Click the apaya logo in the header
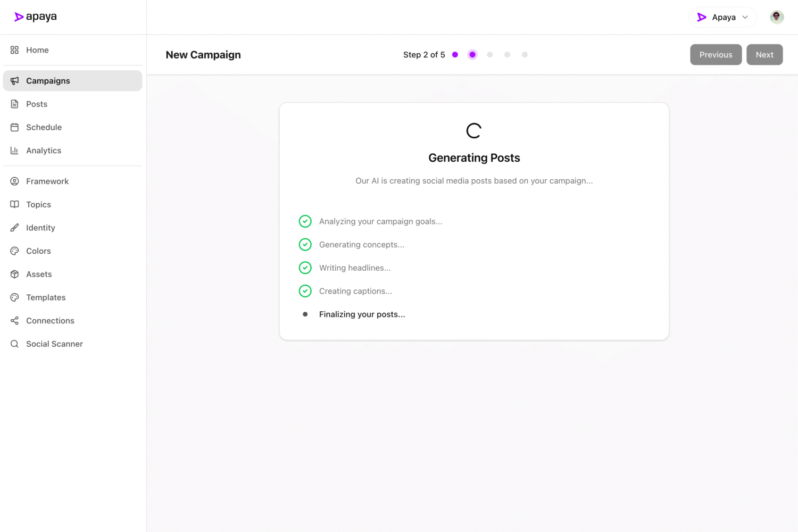This screenshot has height=532, width=798. (x=35, y=16)
